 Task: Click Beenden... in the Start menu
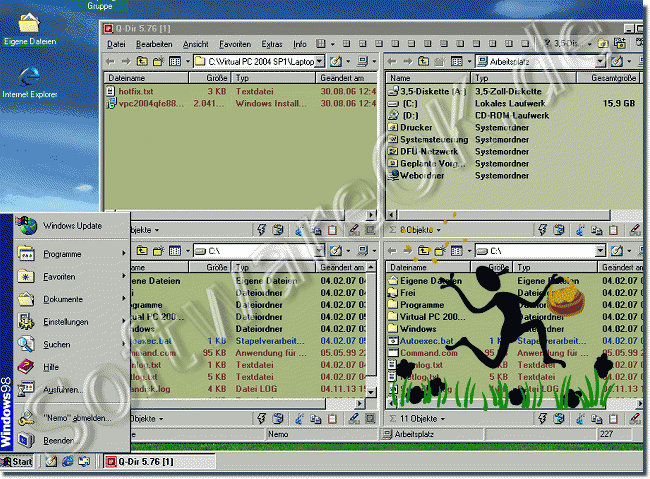point(71,440)
